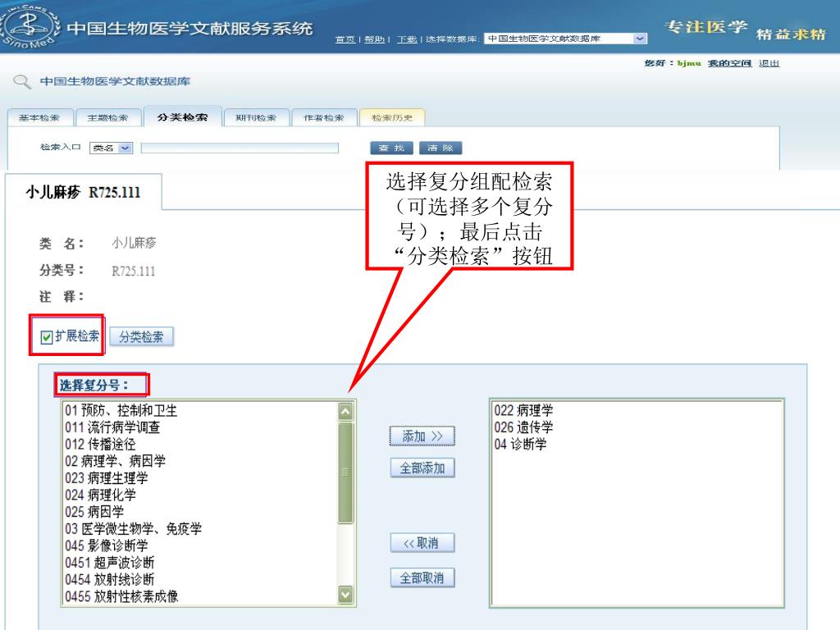Image resolution: width=840 pixels, height=630 pixels.
Task: Select '012 传播途径' in the list
Action: point(201,445)
